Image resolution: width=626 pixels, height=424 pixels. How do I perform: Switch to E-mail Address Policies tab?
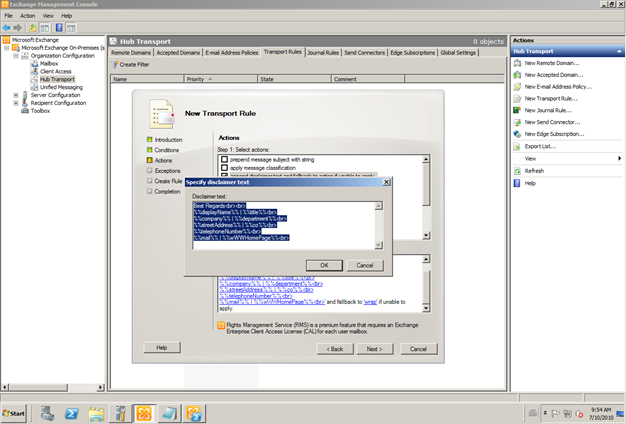tap(232, 53)
